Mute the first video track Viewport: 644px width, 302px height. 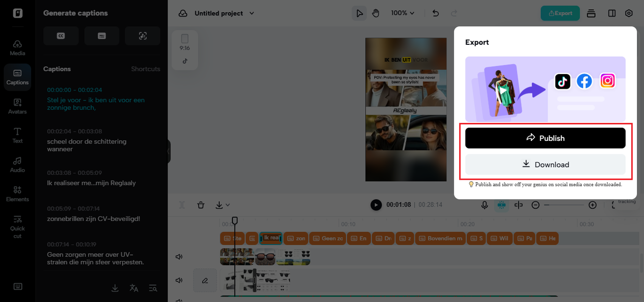point(179,257)
